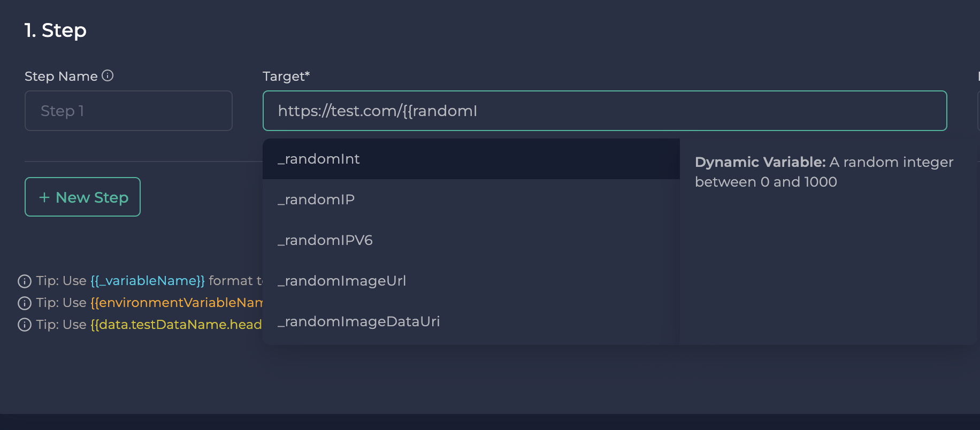Click the blue {{_variableName}} tip text
Image resolution: width=980 pixels, height=430 pixels.
coord(148,281)
